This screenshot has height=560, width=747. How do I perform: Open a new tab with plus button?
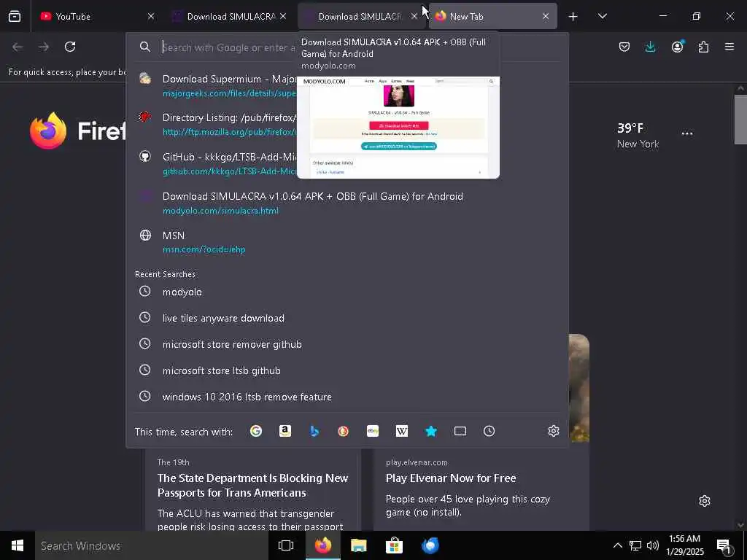coord(573,17)
